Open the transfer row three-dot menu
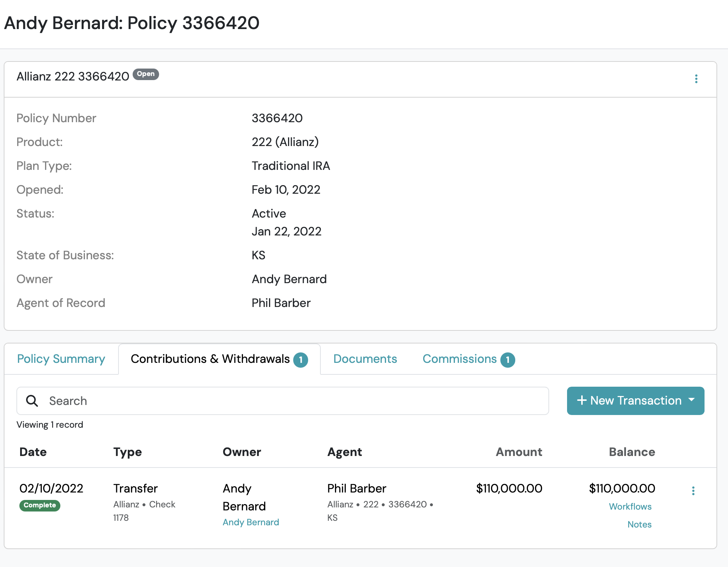The width and height of the screenshot is (728, 567). coord(693,491)
